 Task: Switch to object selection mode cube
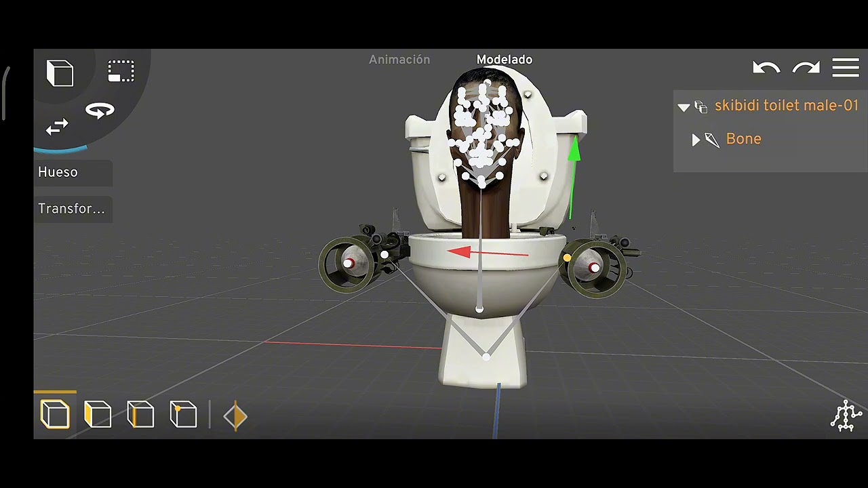pyautogui.click(x=55, y=414)
